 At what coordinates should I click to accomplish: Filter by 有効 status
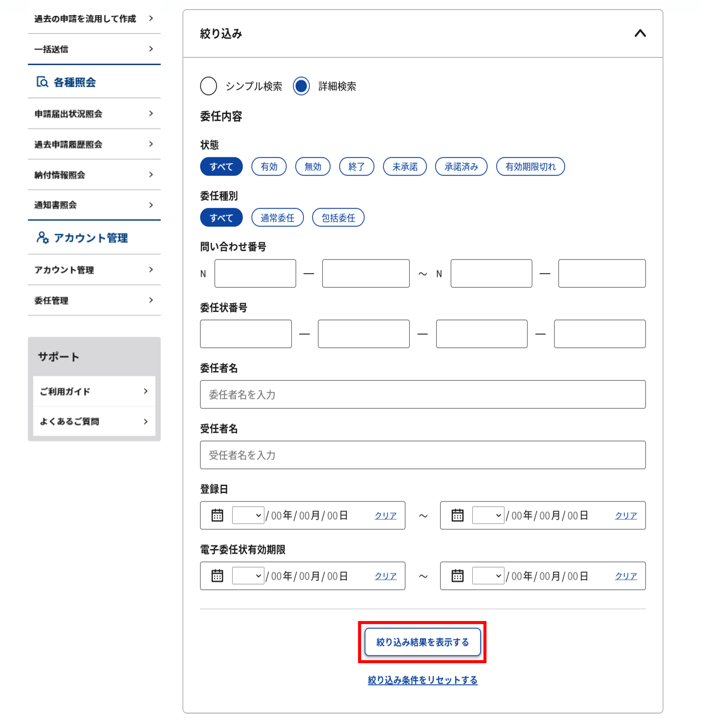point(269,167)
